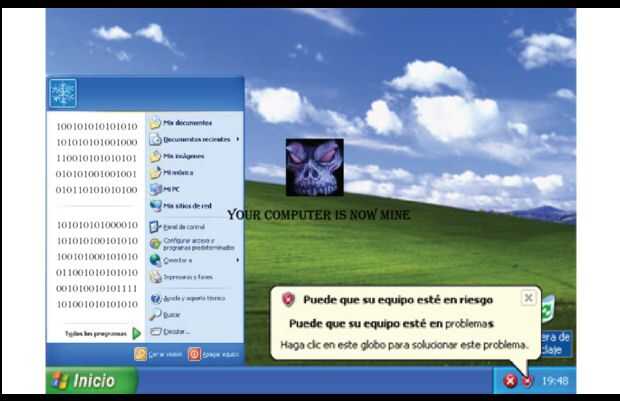Click 'YOUR COMPUTER IS NOW MINE' text
This screenshot has height=401, width=620.
(x=319, y=215)
